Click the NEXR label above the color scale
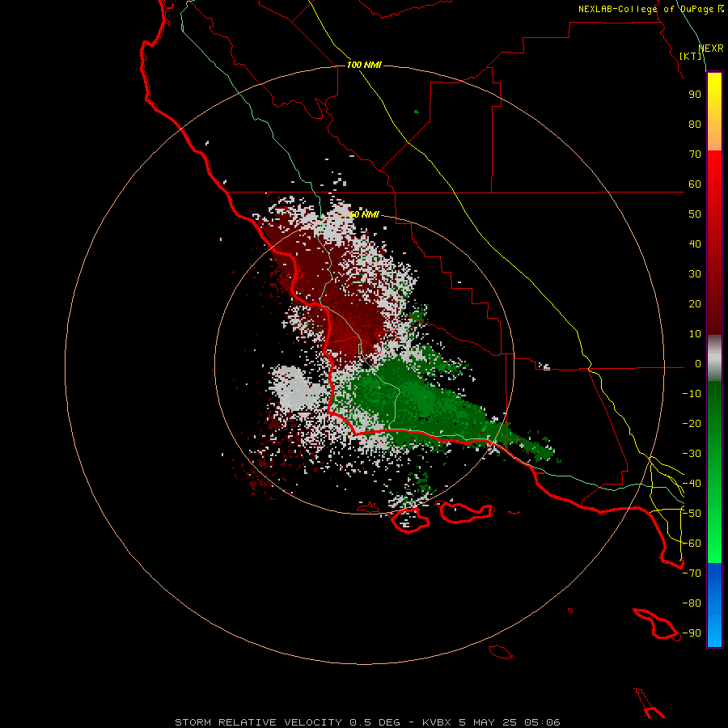This screenshot has width=728, height=728. tap(711, 49)
